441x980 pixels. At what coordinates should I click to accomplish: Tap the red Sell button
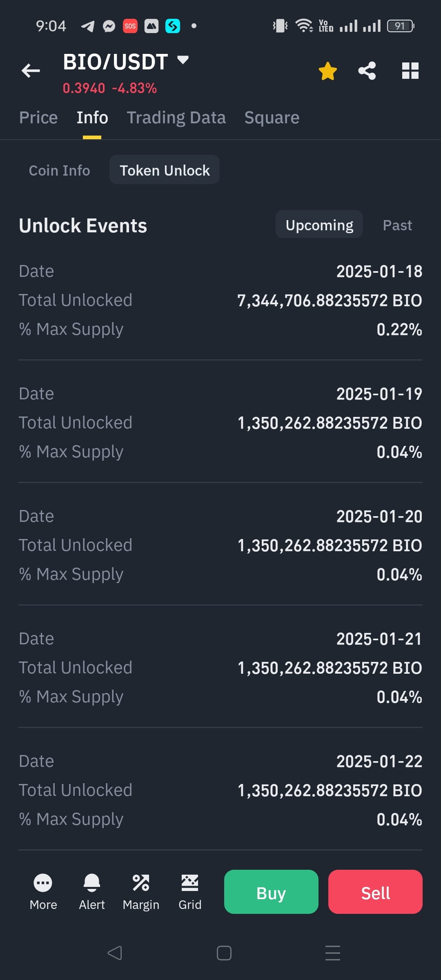click(x=375, y=892)
